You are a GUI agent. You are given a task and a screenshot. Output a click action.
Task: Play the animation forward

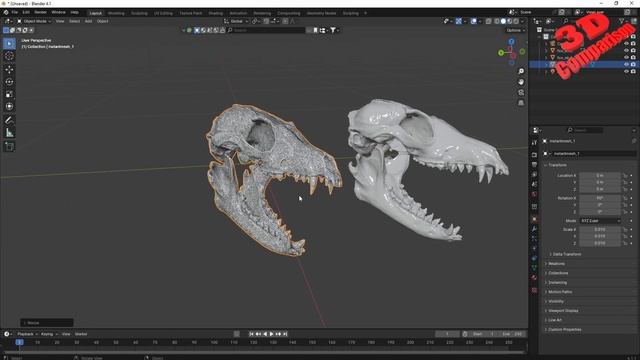pos(271,334)
